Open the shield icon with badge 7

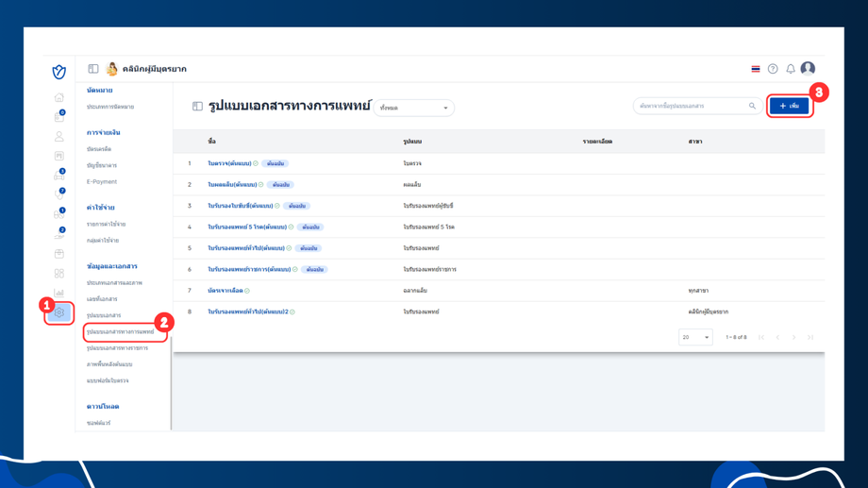pyautogui.click(x=59, y=194)
